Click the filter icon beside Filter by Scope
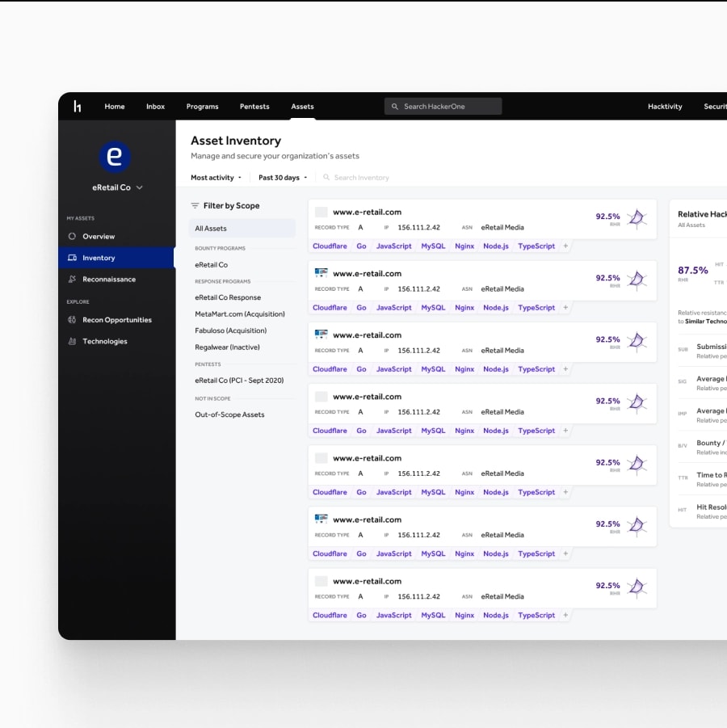Screen dimensions: 727x728 (x=195, y=205)
